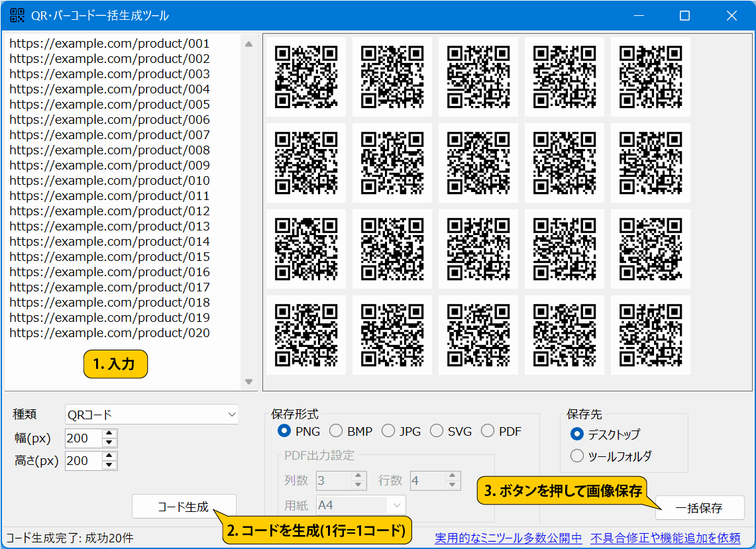Click the QR code app icon in title bar

pyautogui.click(x=16, y=15)
